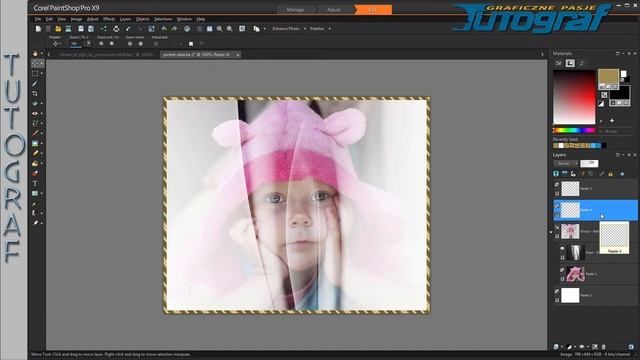This screenshot has height=360, width=640.
Task: Open the Selections menu
Action: coord(163,19)
